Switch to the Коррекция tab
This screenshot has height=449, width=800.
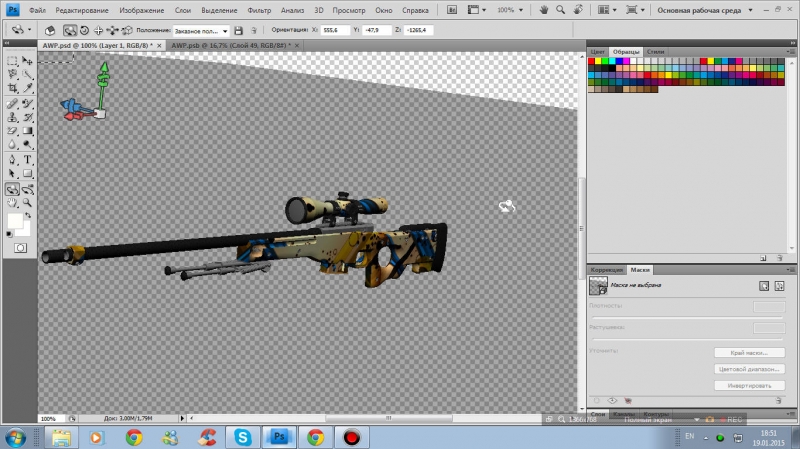tap(607, 269)
